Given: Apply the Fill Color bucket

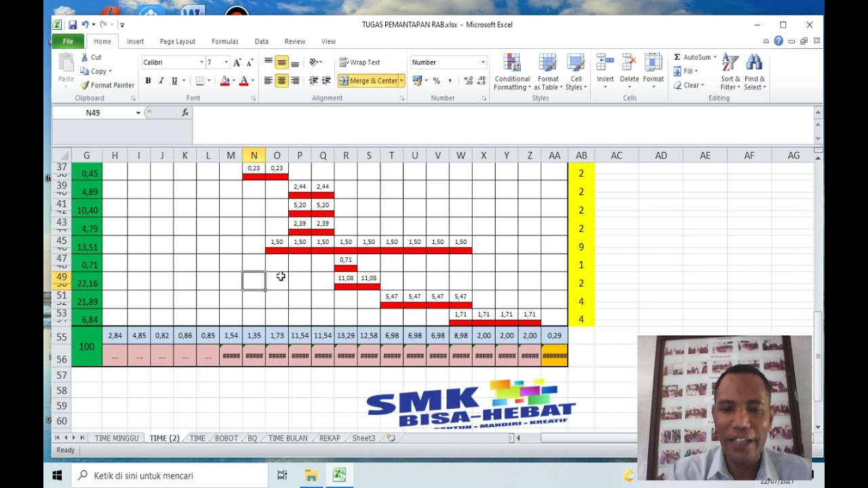Looking at the screenshot, I should tap(224, 81).
